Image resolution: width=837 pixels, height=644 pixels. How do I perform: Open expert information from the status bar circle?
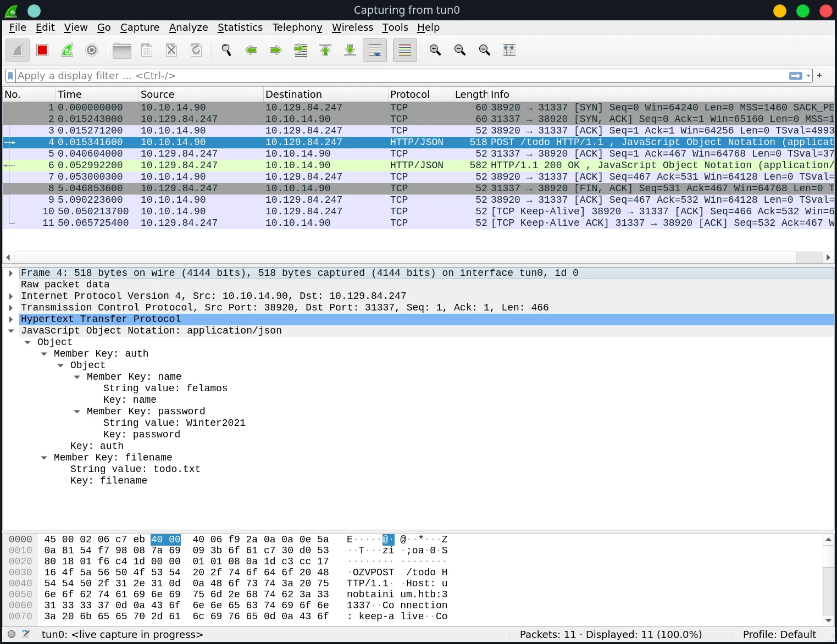(x=12, y=634)
